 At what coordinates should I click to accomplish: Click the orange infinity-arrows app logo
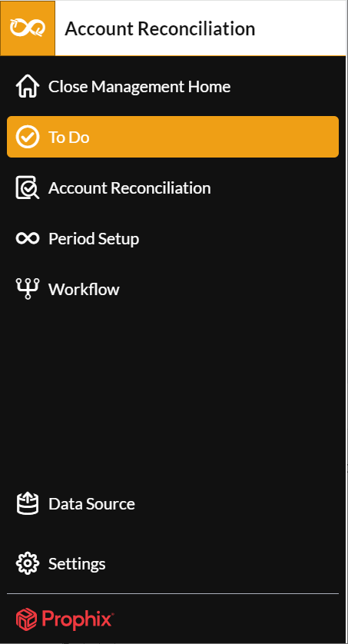coord(28,28)
